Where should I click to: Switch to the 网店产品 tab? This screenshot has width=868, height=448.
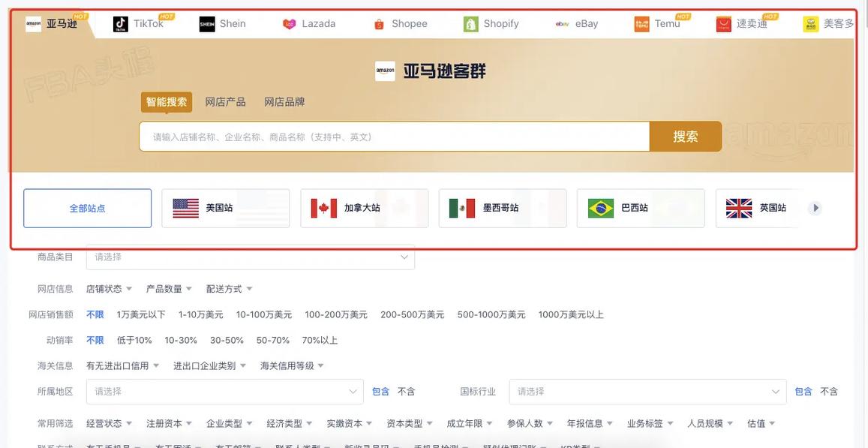[x=227, y=100]
